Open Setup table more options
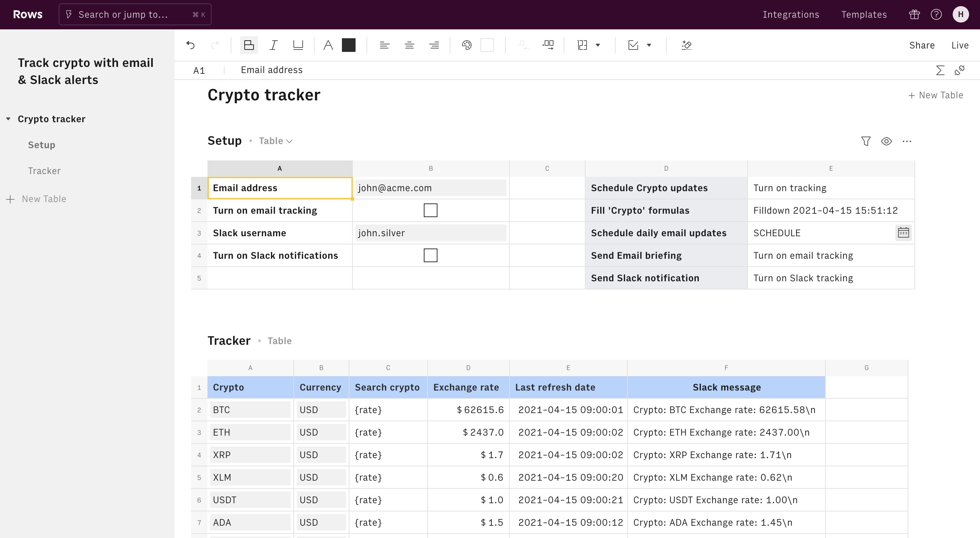The image size is (980, 538). point(907,141)
